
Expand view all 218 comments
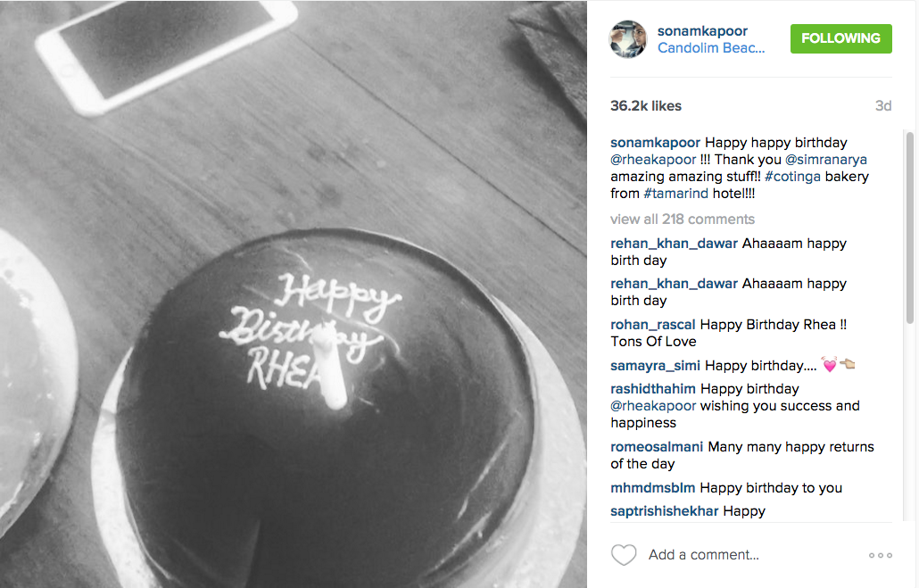(683, 219)
